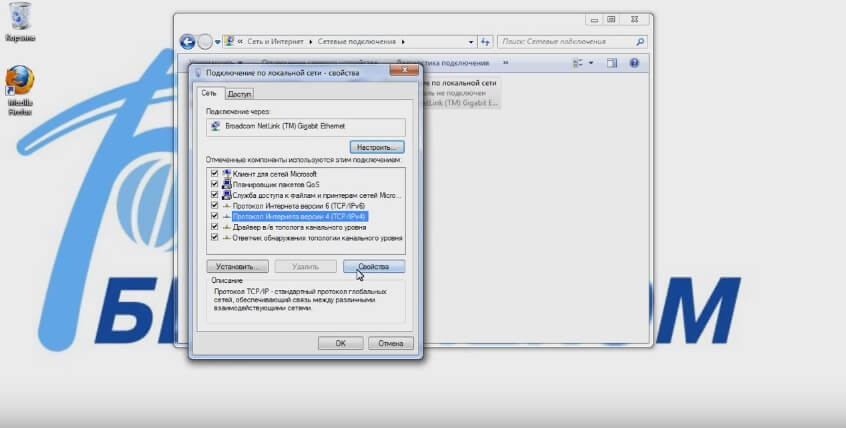
Task: Click the network folder icon in address bar
Action: point(229,42)
